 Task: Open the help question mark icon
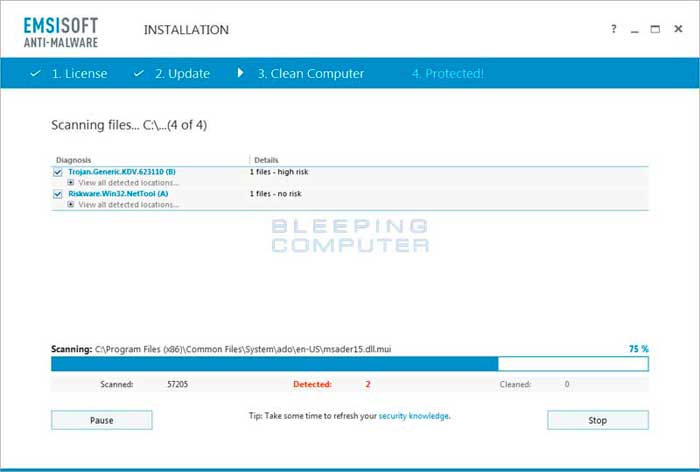click(614, 29)
